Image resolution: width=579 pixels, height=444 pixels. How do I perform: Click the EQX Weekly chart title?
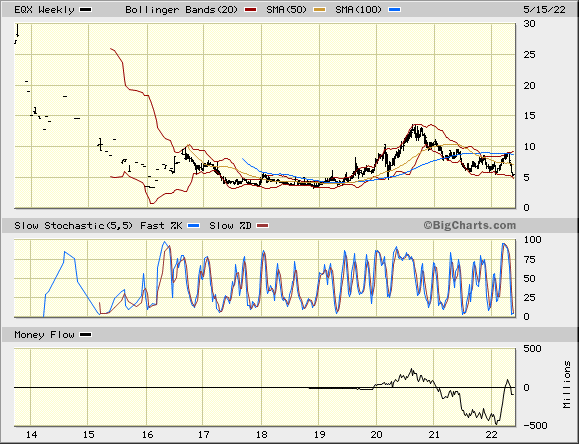click(44, 10)
